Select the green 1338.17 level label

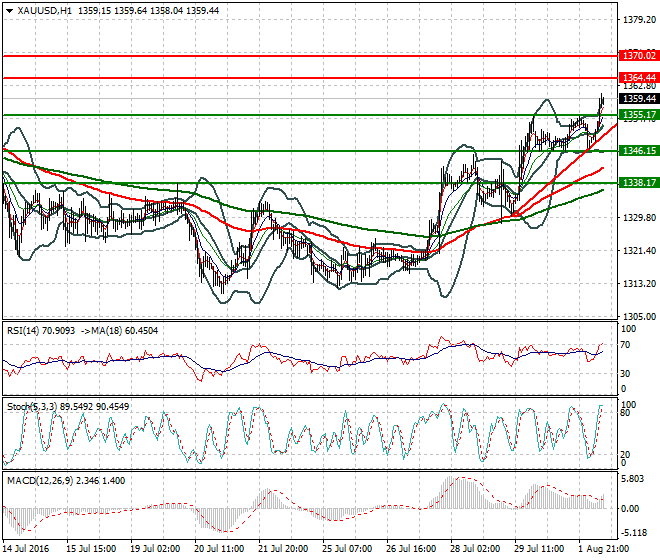click(639, 182)
